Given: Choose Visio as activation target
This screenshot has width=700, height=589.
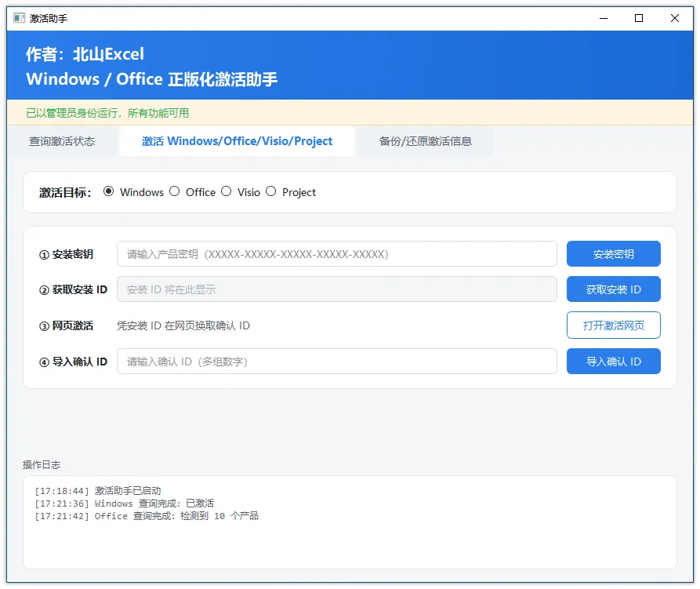Looking at the screenshot, I should click(227, 191).
